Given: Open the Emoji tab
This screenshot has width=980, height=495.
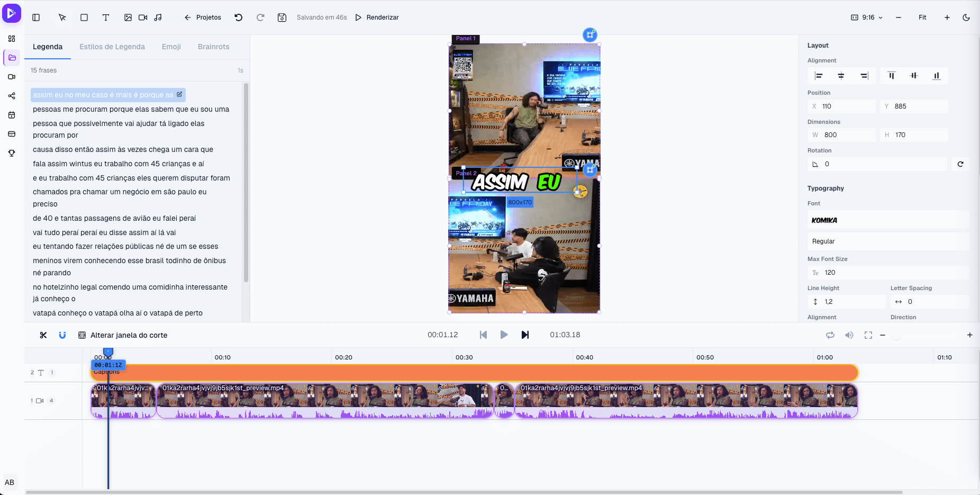Looking at the screenshot, I should pos(171,47).
